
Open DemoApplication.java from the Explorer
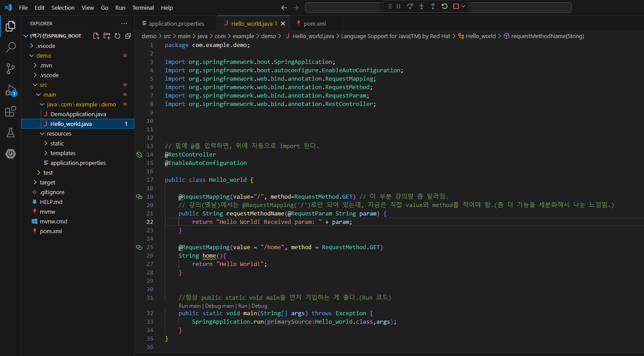tap(78, 114)
